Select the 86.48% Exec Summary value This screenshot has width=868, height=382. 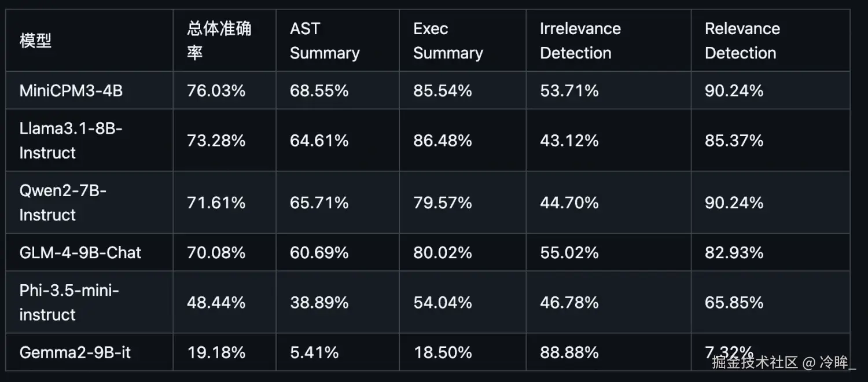tap(442, 141)
